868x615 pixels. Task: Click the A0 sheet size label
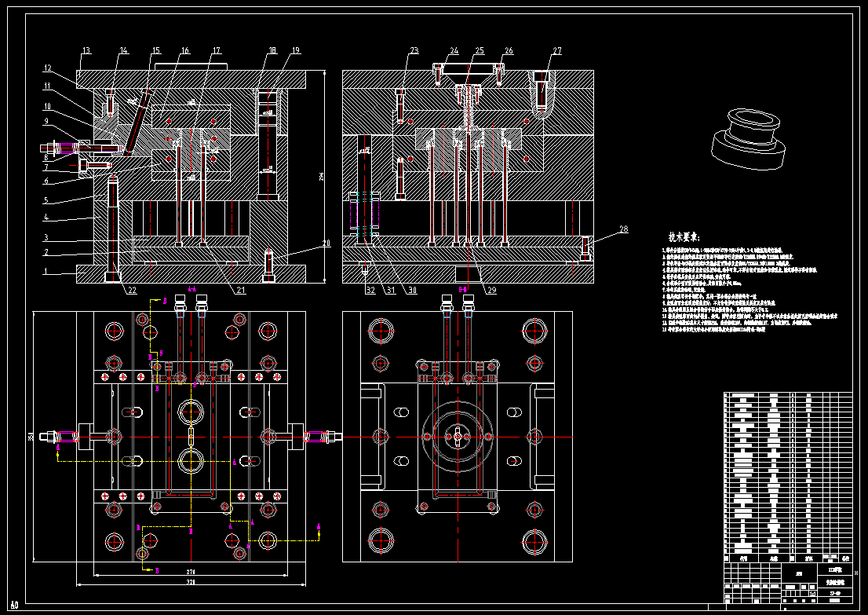coord(14,605)
